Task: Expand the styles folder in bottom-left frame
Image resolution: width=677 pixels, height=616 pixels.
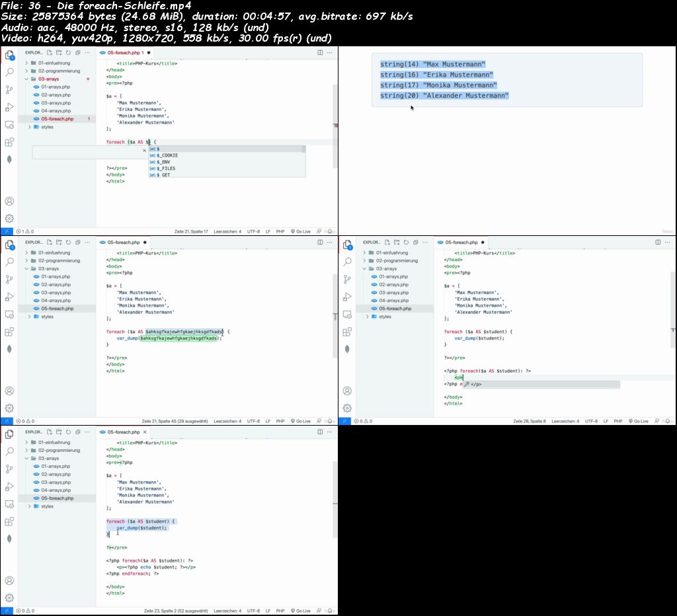Action: pyautogui.click(x=47, y=506)
